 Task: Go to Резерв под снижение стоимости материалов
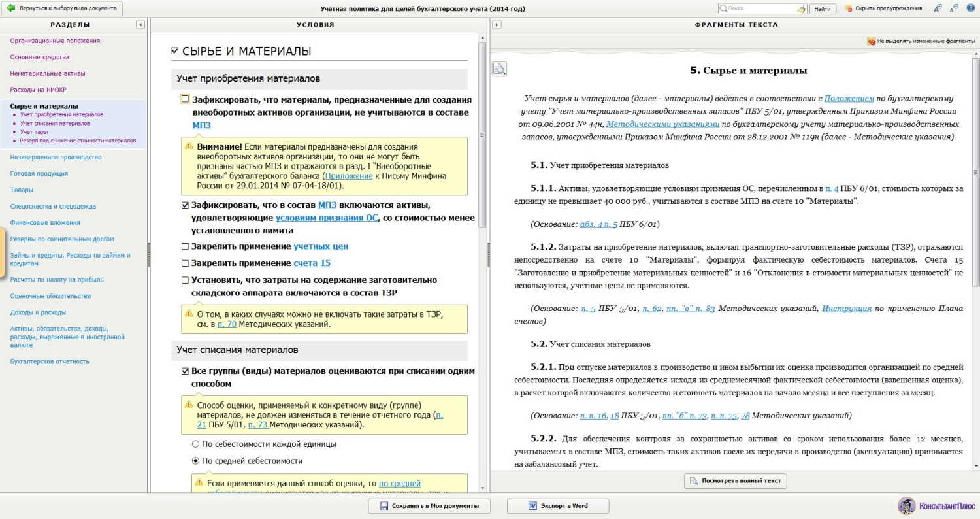(78, 141)
